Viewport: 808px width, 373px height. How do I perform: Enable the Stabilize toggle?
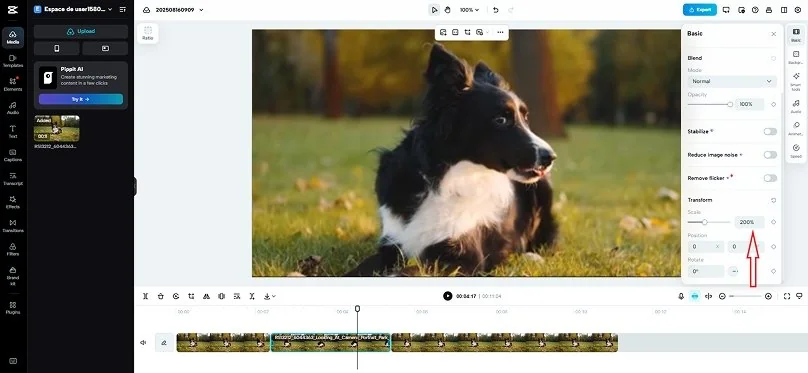770,132
